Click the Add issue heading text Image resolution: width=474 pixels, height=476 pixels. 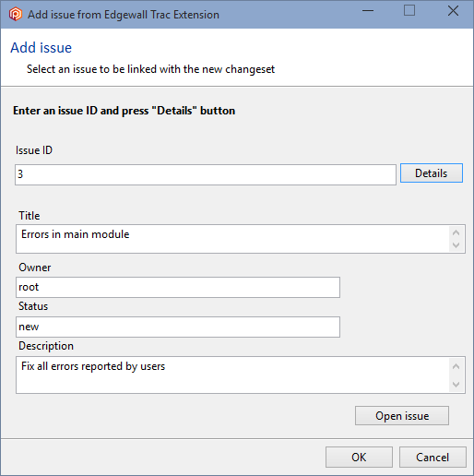tap(41, 48)
